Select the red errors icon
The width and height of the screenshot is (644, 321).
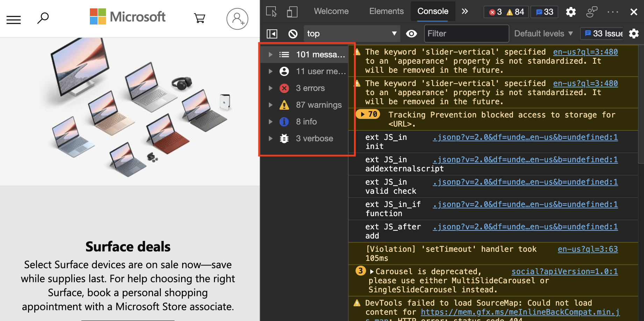pos(284,88)
